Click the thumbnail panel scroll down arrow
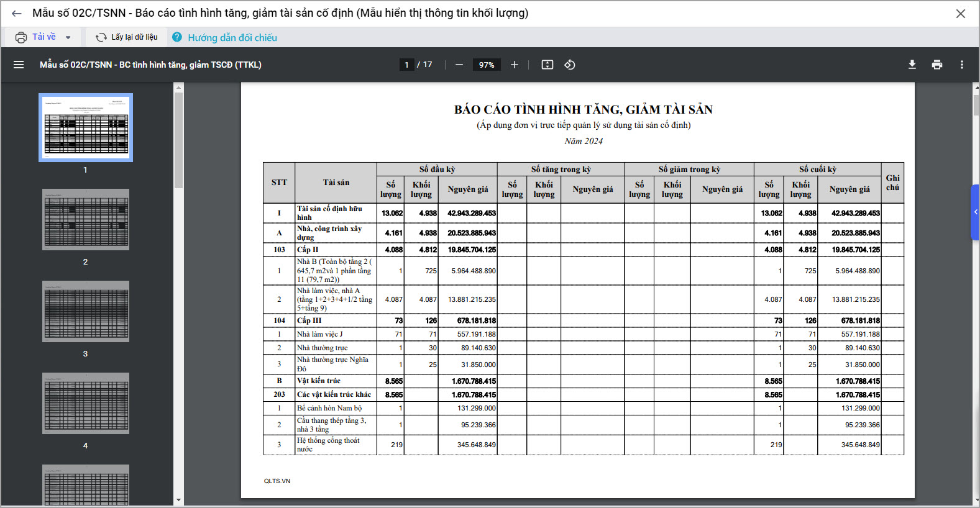 179,500
